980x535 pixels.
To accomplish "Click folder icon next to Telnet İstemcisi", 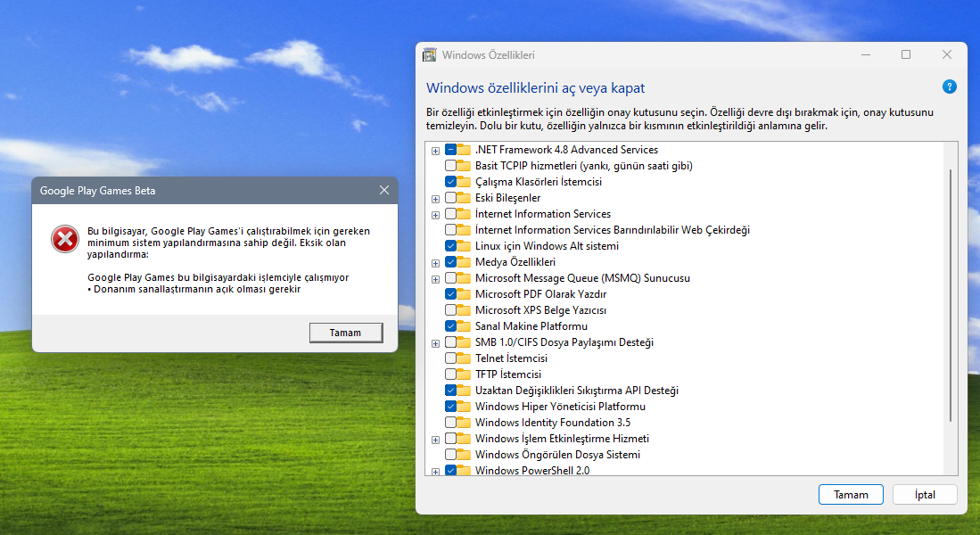I will click(x=463, y=358).
